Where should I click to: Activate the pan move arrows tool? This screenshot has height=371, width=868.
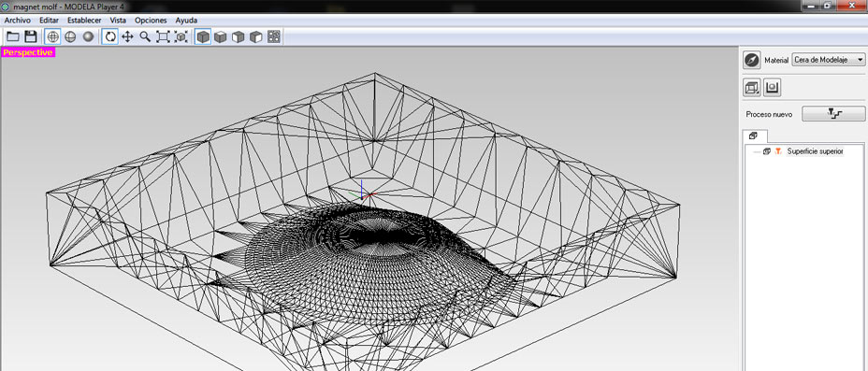tap(127, 37)
